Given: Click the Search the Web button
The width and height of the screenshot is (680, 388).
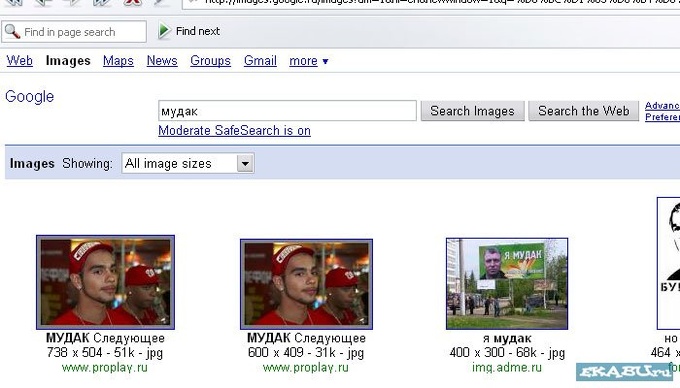Looking at the screenshot, I should click(583, 111).
